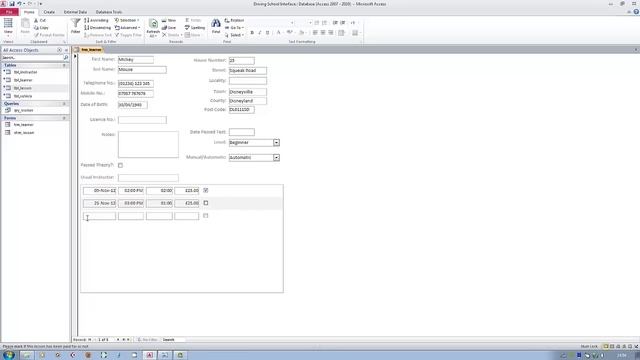Click the record Search box at bottom
Viewport: 640px width, 360px height.
(x=173, y=340)
